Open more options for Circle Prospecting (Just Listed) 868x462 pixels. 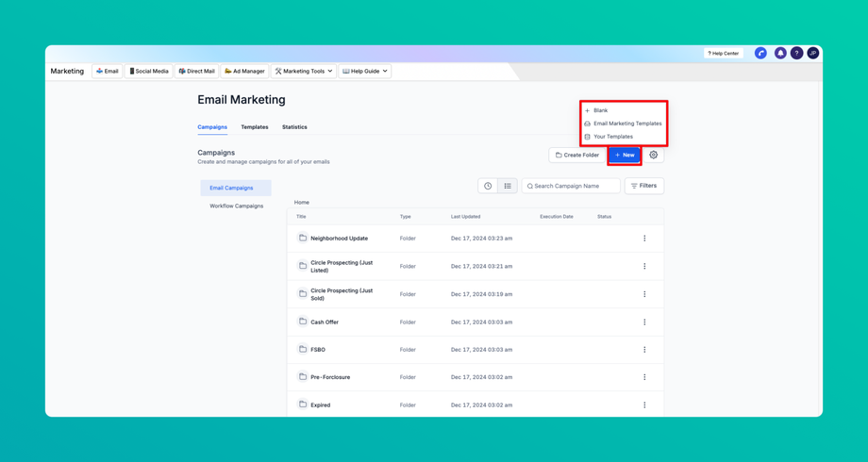[644, 266]
